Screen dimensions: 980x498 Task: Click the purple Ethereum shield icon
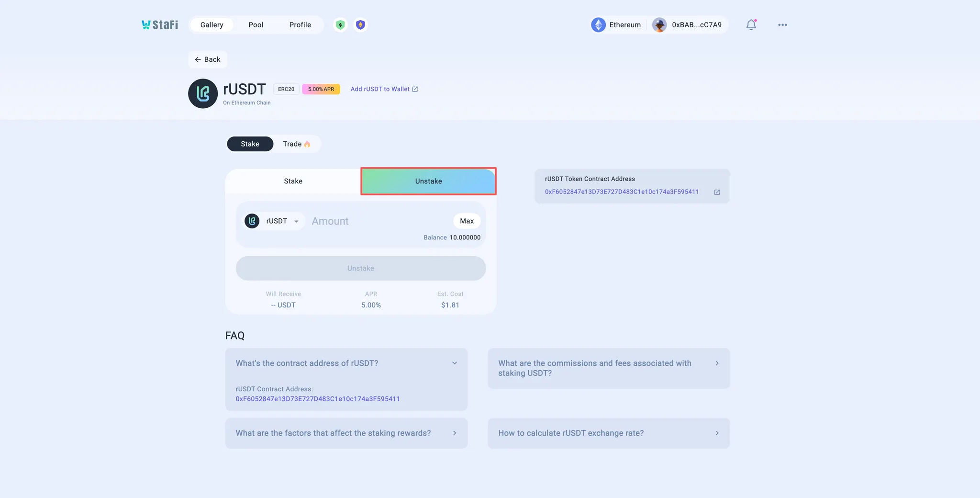(361, 25)
